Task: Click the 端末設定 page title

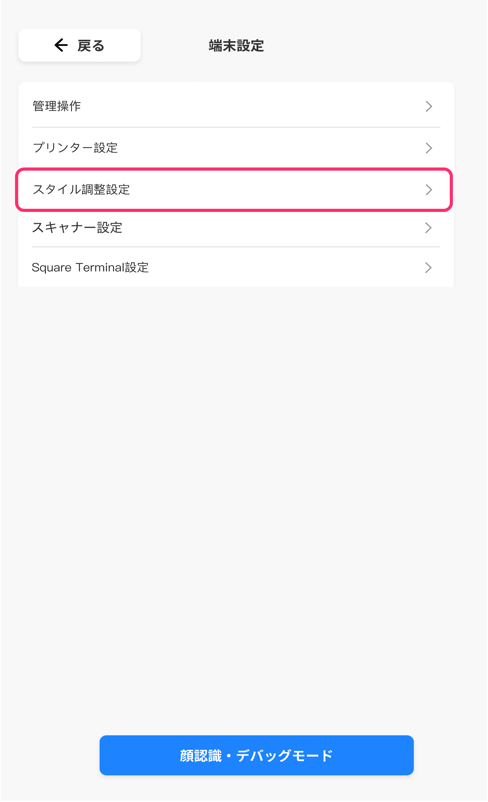Action: (x=236, y=46)
